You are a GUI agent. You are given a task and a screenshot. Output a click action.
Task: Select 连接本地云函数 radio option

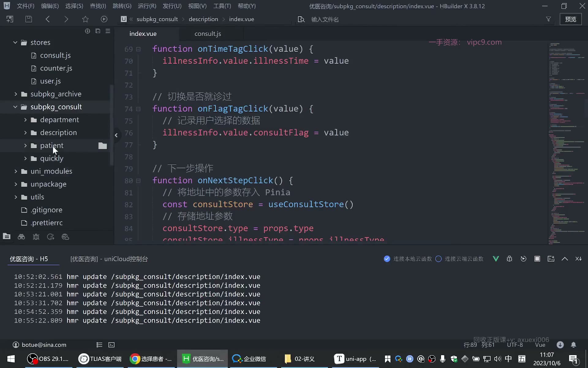point(408,259)
